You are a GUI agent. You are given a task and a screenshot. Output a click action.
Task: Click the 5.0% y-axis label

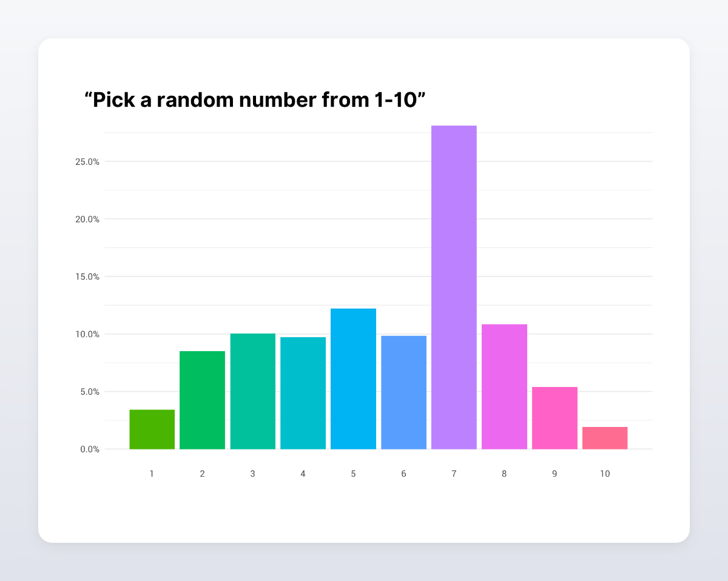[x=89, y=392]
